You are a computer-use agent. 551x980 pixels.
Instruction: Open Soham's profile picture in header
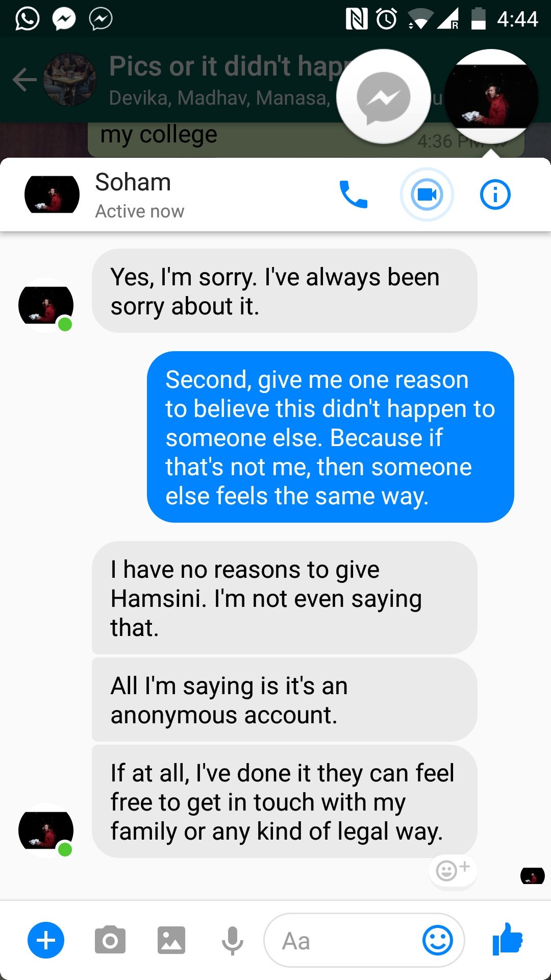[x=52, y=194]
